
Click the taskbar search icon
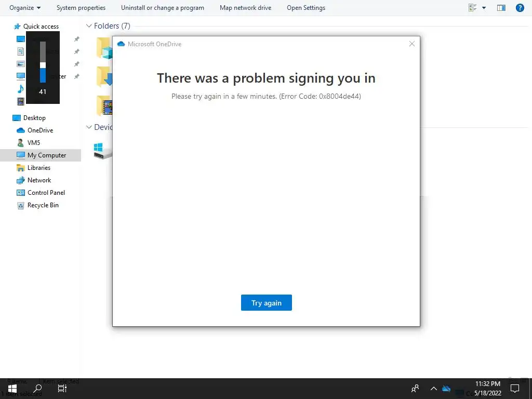point(37,389)
